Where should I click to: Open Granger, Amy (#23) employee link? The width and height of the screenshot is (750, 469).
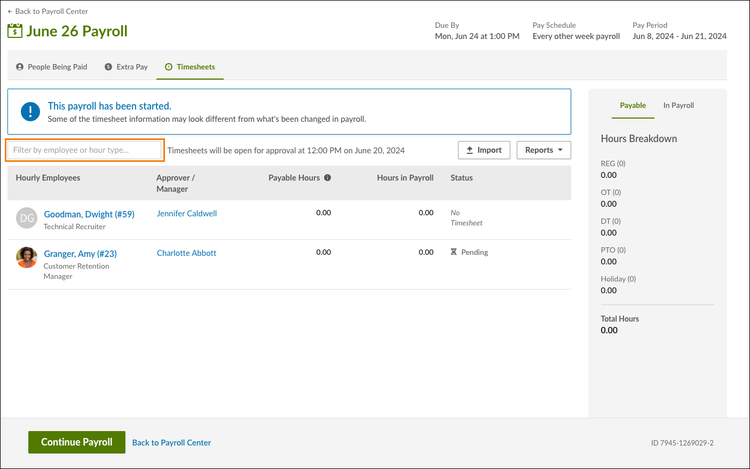pyautogui.click(x=80, y=254)
